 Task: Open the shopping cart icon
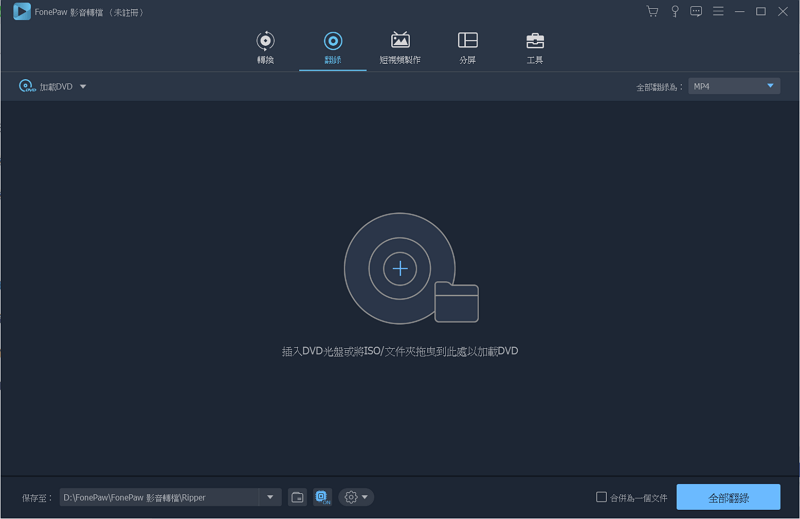652,11
